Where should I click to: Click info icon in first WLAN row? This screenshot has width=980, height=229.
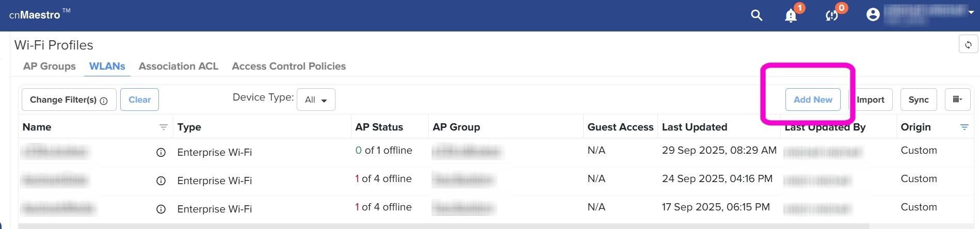point(161,153)
